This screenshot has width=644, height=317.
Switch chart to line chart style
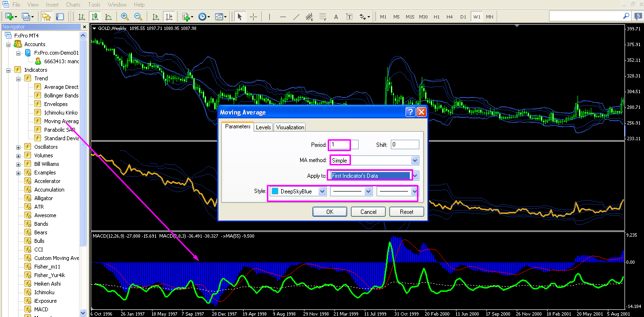click(x=108, y=17)
